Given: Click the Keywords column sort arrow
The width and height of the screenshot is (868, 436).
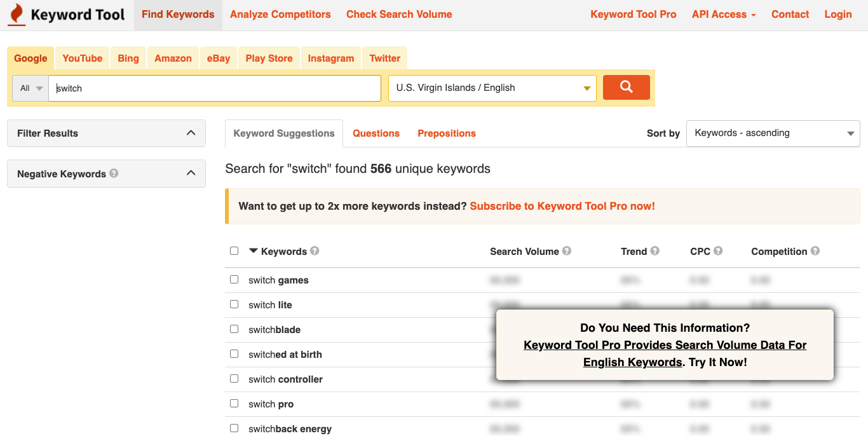Looking at the screenshot, I should [x=254, y=251].
